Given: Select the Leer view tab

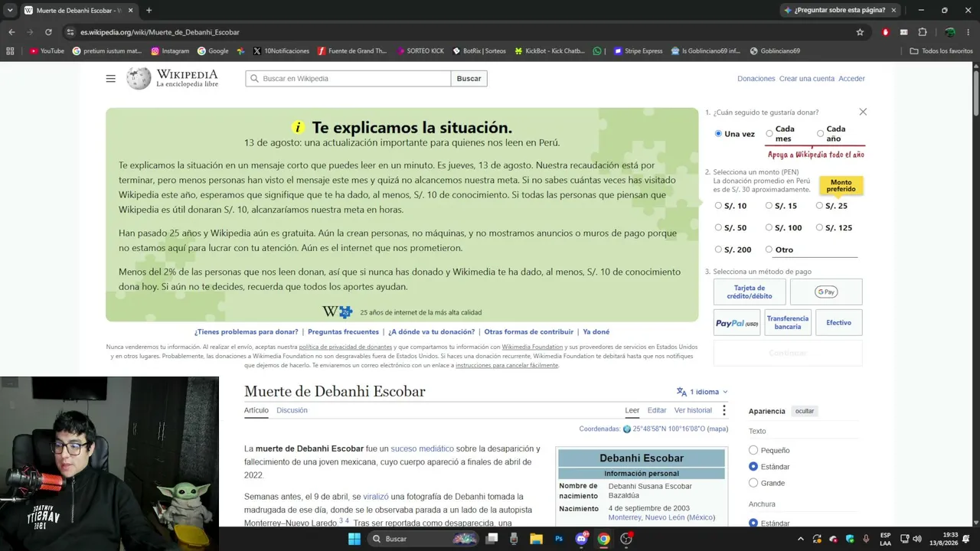Looking at the screenshot, I should [x=632, y=410].
